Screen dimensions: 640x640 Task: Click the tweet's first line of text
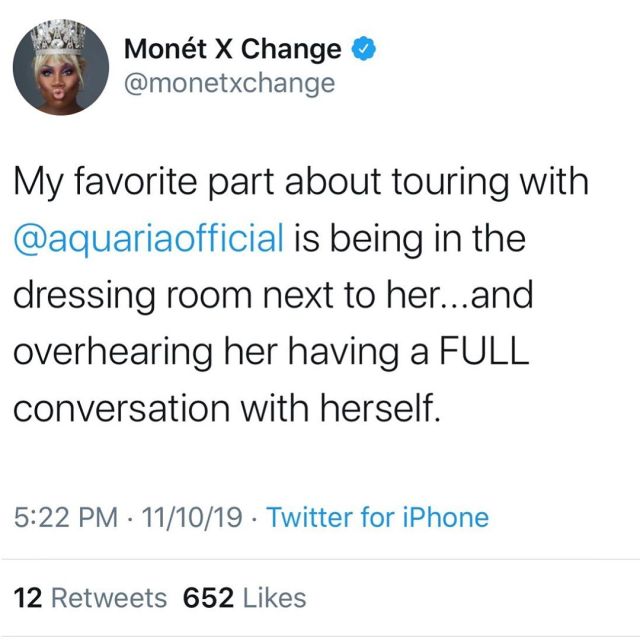tap(301, 182)
